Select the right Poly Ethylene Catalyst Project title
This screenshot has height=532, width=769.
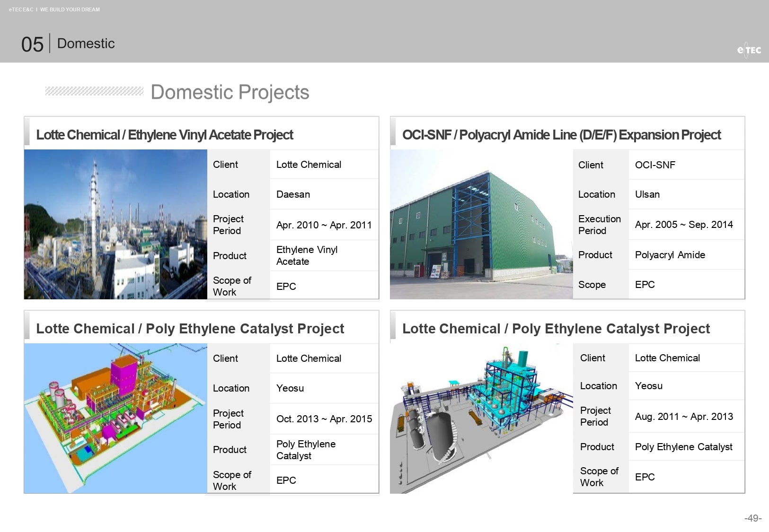coord(556,329)
